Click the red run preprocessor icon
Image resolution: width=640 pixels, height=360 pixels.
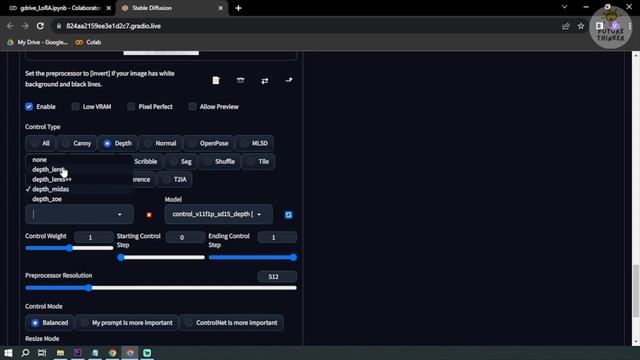[149, 215]
